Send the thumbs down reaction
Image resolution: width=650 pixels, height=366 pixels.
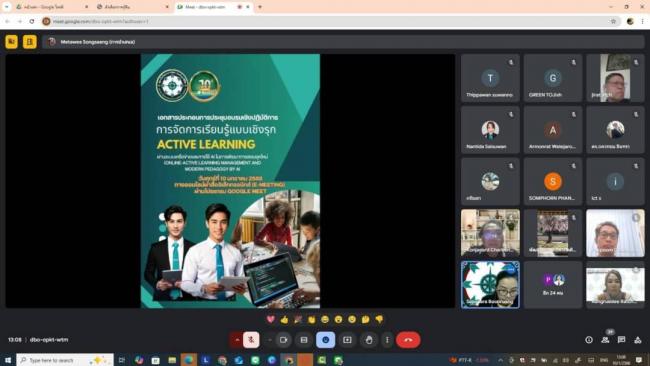coord(379,319)
